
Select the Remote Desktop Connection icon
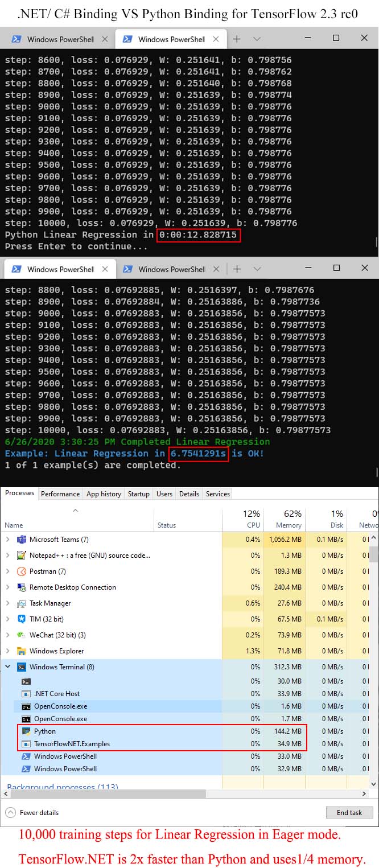(x=22, y=587)
